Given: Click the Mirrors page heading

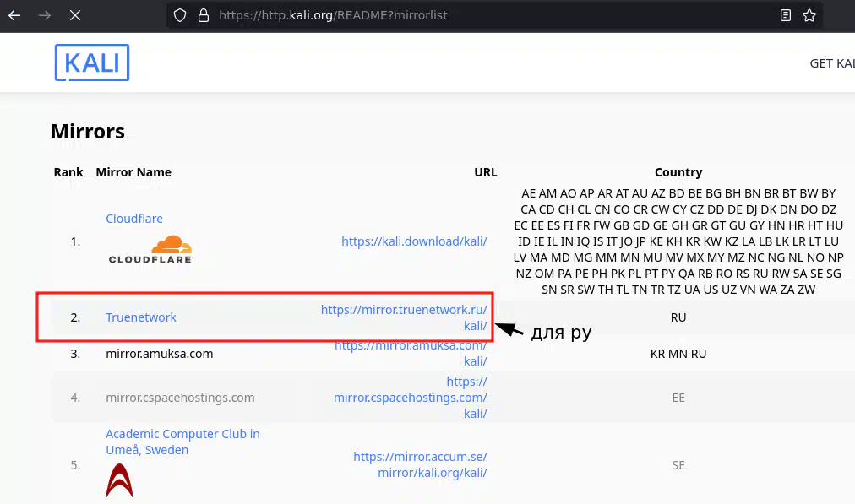Looking at the screenshot, I should (x=88, y=132).
